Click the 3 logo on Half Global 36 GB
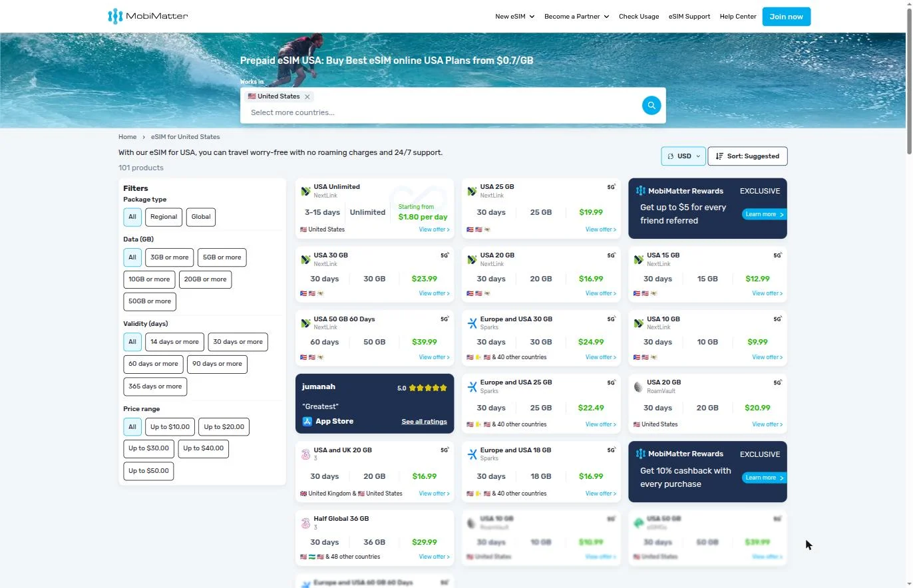Viewport: 913px width, 588px height. (x=306, y=523)
